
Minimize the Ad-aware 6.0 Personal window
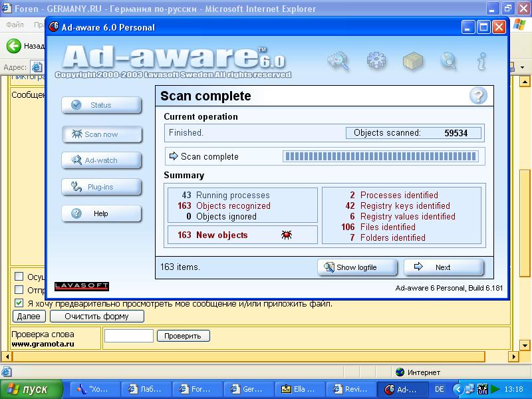pos(468,27)
